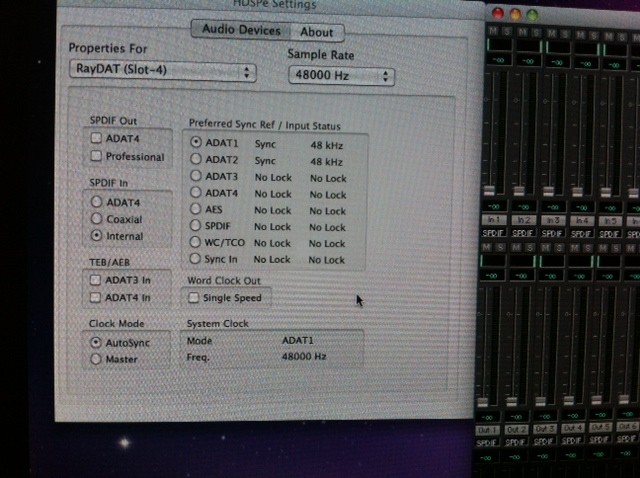
Task: Click SPDIF label under channel In 1
Action: pyautogui.click(x=494, y=233)
